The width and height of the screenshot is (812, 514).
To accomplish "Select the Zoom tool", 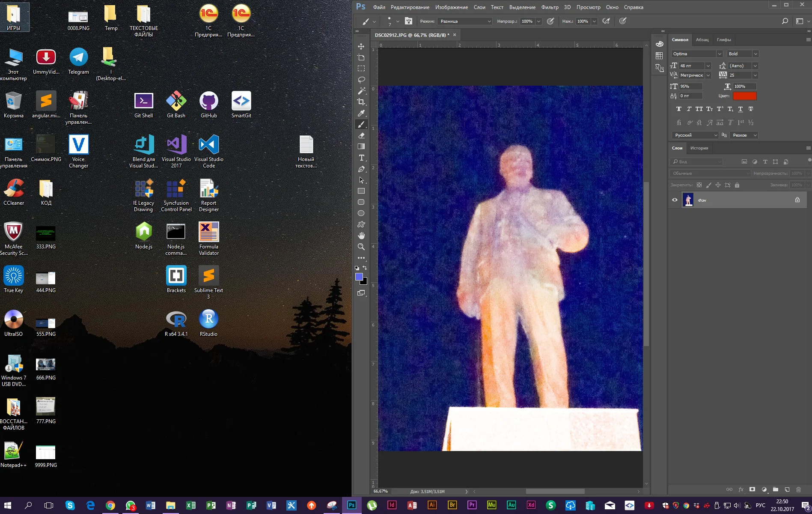I will click(362, 247).
